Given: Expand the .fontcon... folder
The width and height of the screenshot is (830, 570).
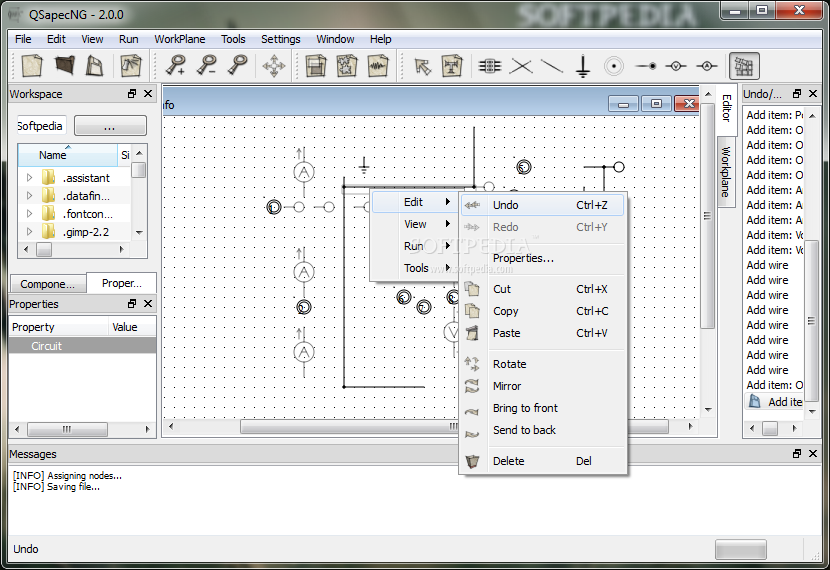Looking at the screenshot, I should 30,214.
